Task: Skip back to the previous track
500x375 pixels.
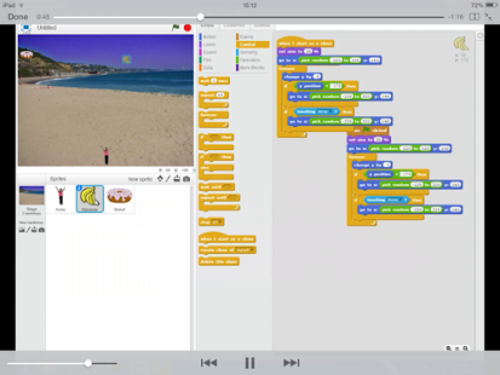Action: (x=209, y=363)
